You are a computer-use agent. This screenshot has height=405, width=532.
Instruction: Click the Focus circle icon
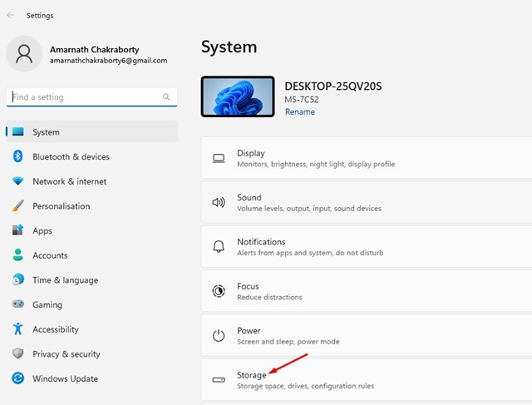coord(219,291)
